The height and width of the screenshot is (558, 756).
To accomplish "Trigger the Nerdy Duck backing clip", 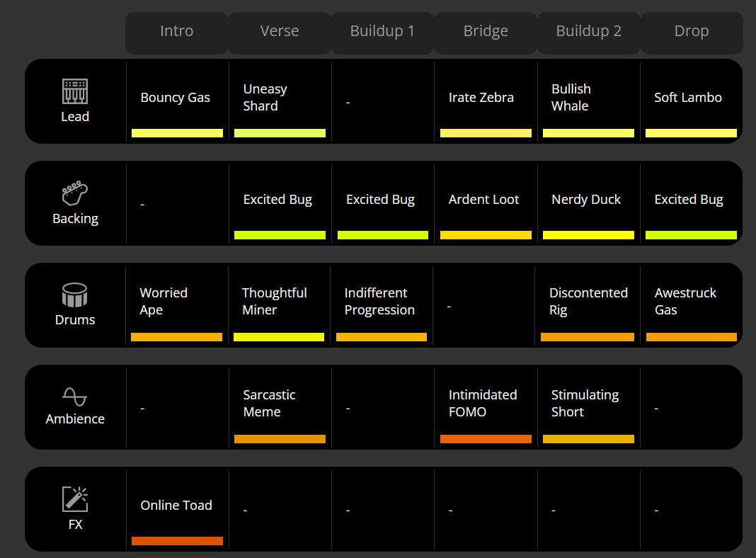I will [586, 200].
